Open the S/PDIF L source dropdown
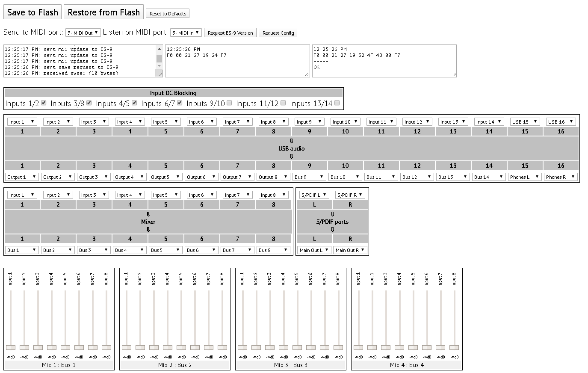 (x=314, y=195)
